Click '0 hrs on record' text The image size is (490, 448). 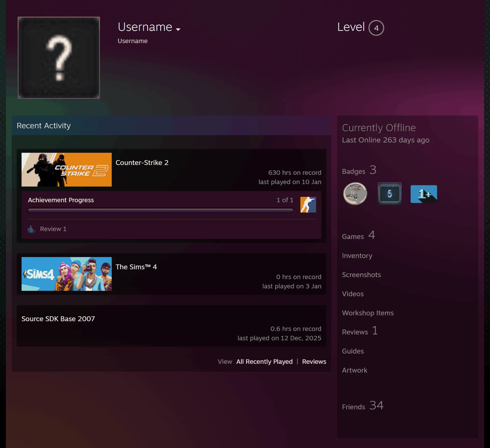tap(299, 277)
